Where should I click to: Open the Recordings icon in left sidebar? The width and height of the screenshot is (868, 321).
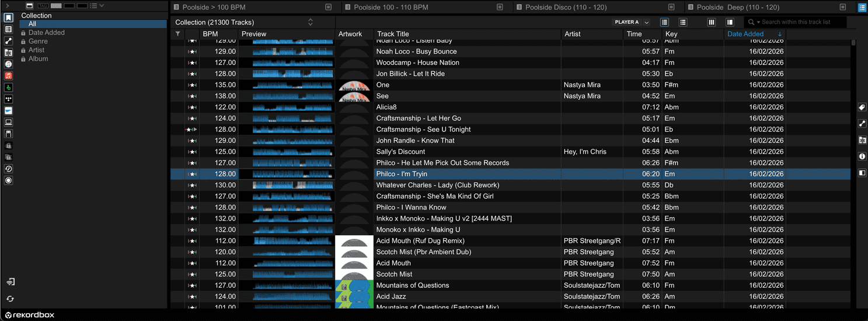tap(8, 181)
